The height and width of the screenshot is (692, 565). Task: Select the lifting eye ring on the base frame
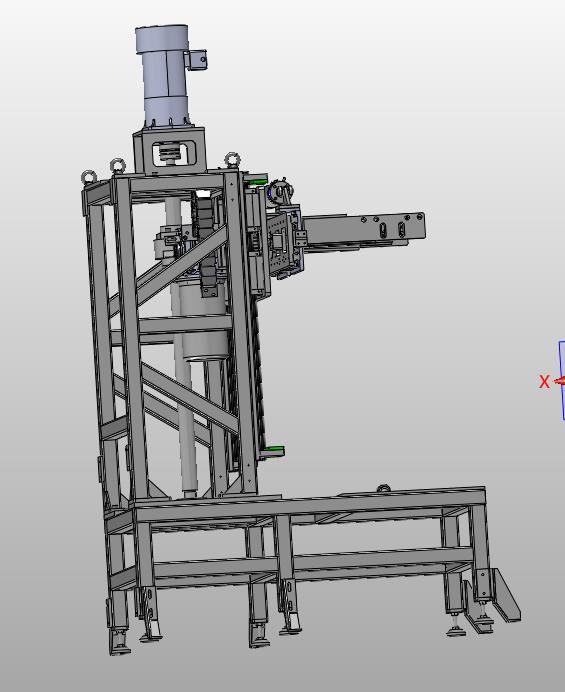pos(384,488)
